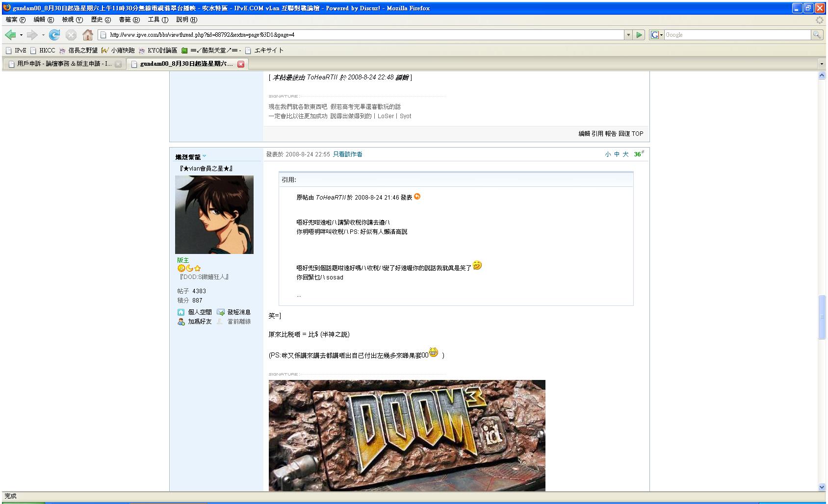The width and height of the screenshot is (828, 504).
Task: Click the Forward navigation arrow
Action: (x=32, y=35)
